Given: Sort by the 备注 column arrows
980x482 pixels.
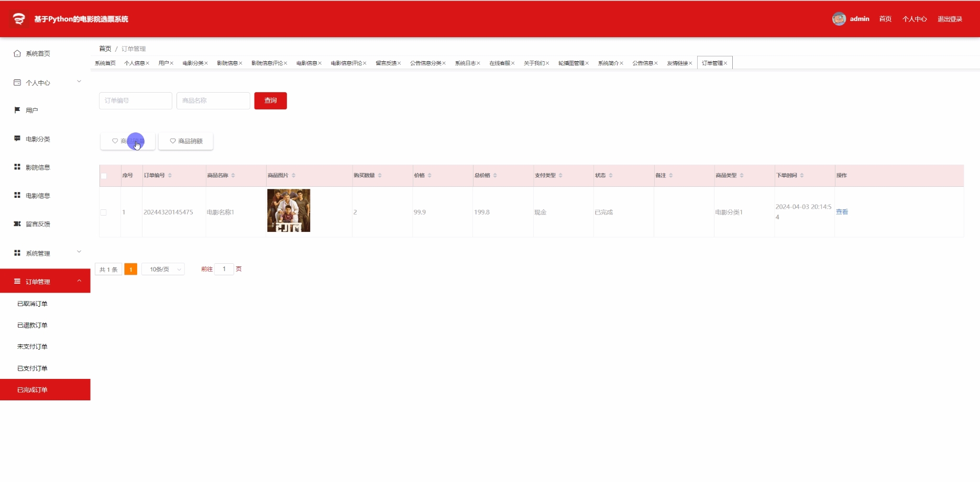Looking at the screenshot, I should 671,175.
